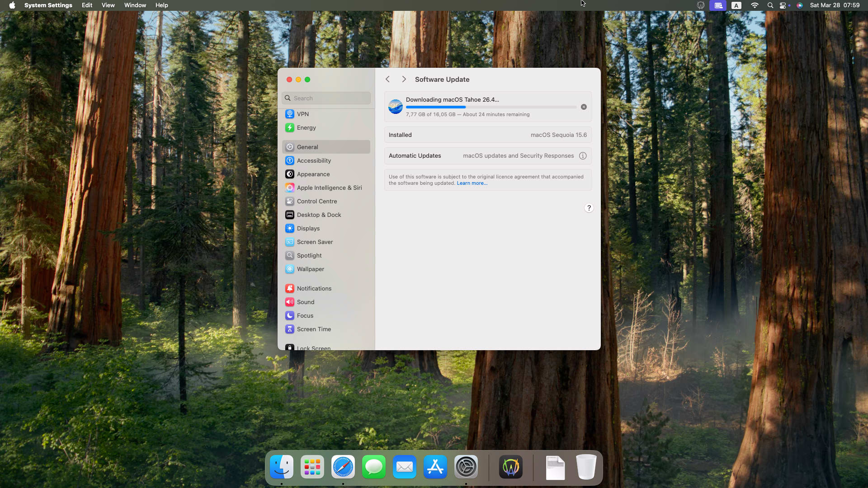Click the info button beside Automatic Updates
This screenshot has width=868, height=488.
(x=583, y=156)
